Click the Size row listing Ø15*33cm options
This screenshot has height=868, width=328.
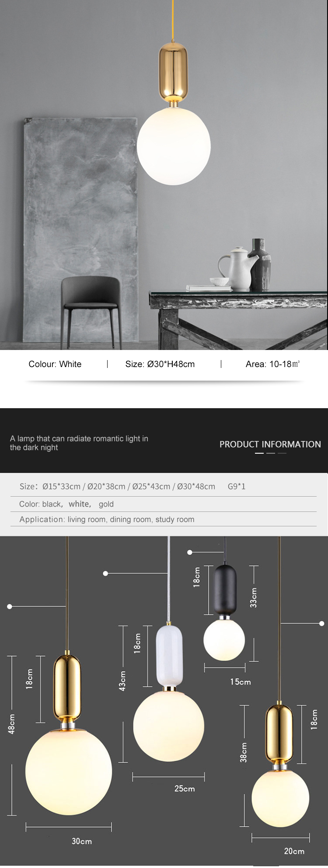(x=117, y=486)
